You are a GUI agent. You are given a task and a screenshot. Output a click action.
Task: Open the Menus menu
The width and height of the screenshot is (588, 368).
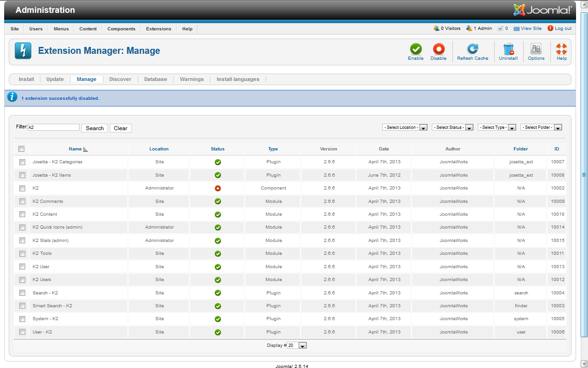(61, 29)
